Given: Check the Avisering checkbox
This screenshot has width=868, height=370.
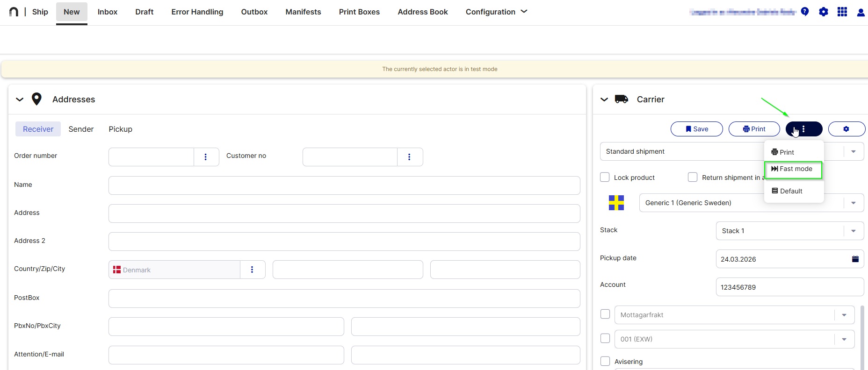Looking at the screenshot, I should click(x=605, y=361).
